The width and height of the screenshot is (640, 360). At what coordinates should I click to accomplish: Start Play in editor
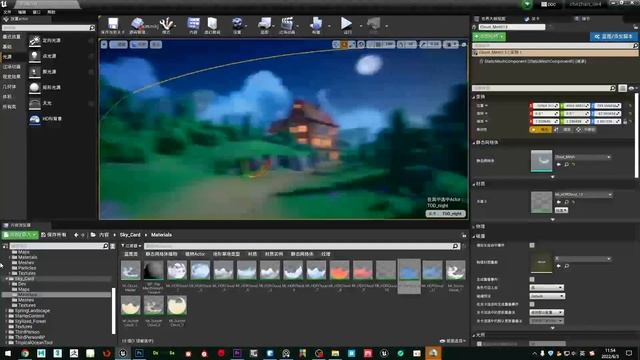click(347, 23)
